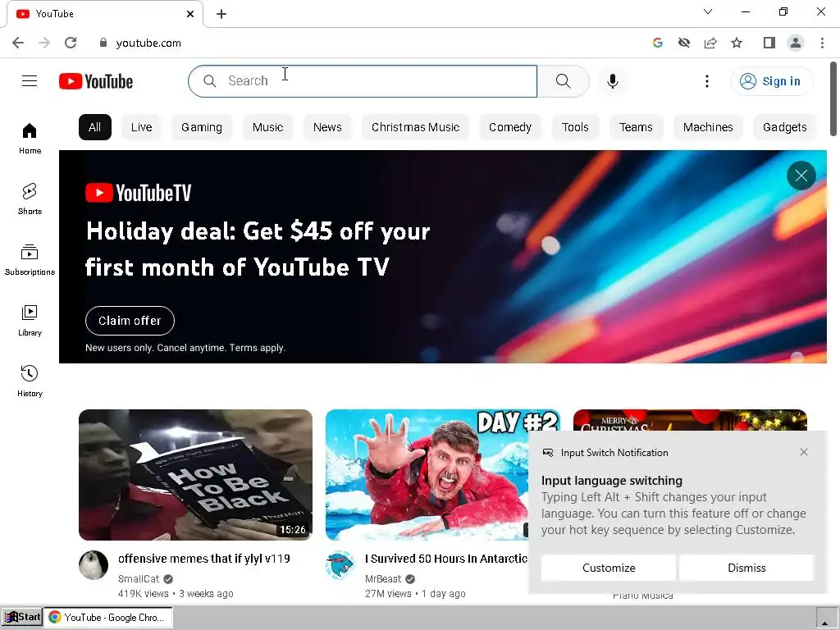Click the YouTube logo
Viewport: 840px width, 630px height.
coord(96,81)
